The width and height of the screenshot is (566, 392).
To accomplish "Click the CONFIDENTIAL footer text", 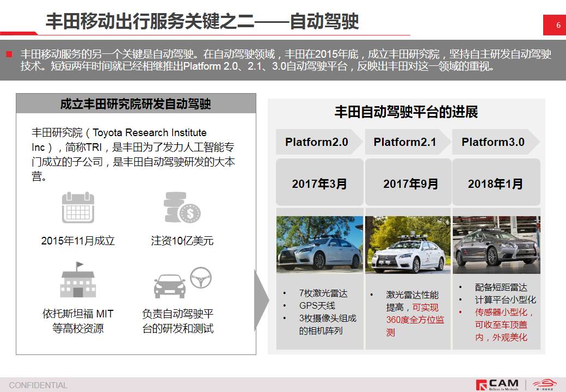I will click(38, 385).
